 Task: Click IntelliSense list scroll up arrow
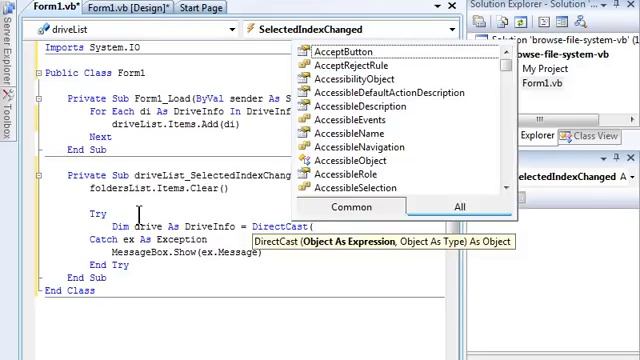click(506, 52)
